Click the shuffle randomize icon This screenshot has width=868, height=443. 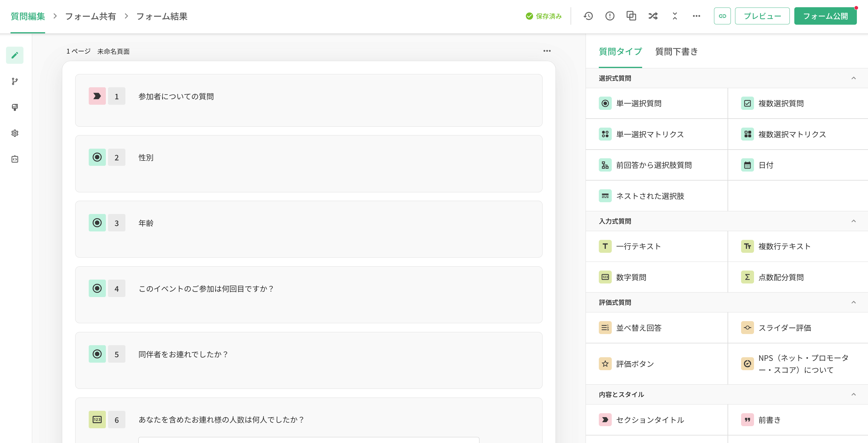653,16
